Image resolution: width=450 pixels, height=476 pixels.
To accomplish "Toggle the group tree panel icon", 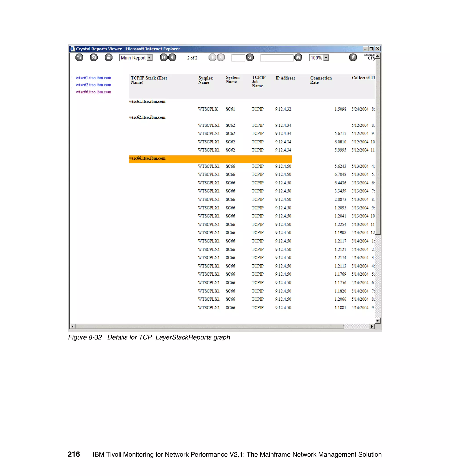I will pyautogui.click(x=79, y=58).
